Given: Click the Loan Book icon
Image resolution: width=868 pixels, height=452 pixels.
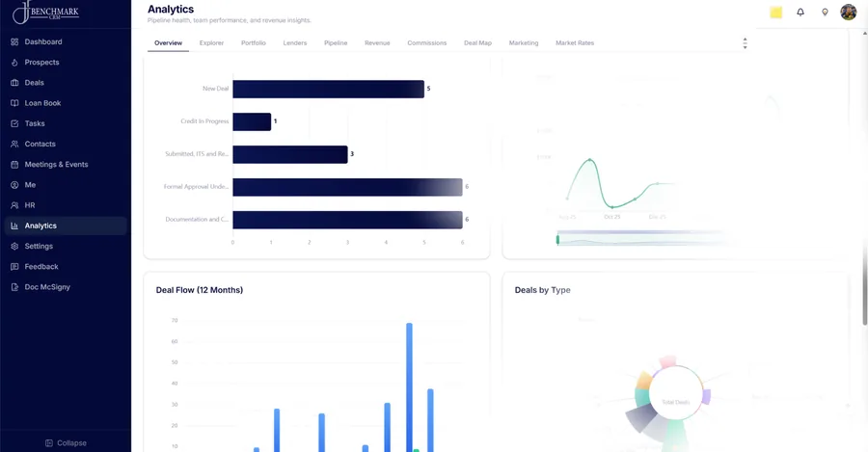Looking at the screenshot, I should [x=14, y=103].
